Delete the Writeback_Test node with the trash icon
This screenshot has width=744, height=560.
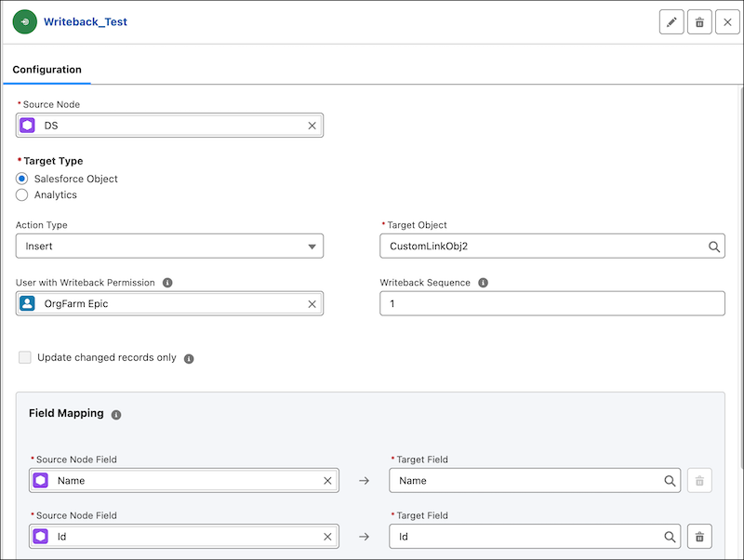[x=699, y=22]
